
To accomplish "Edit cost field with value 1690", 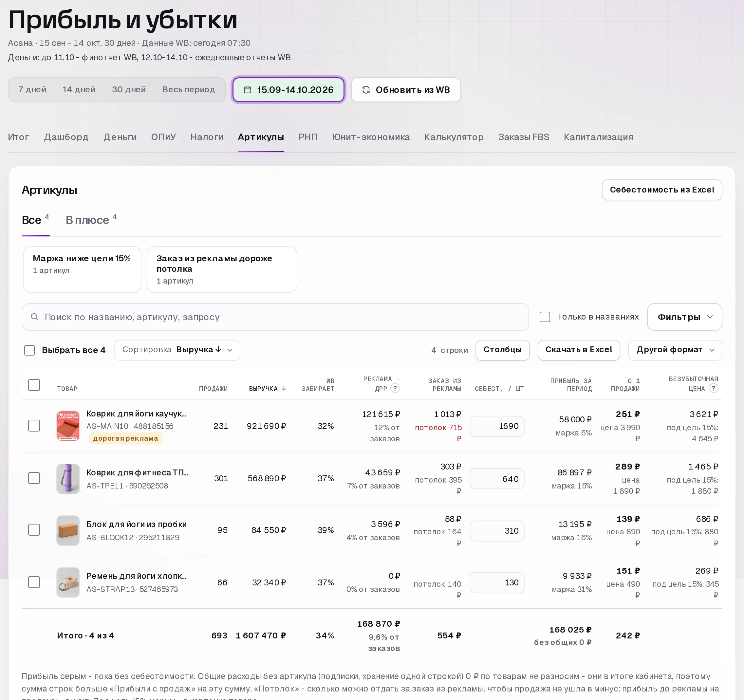I will [x=497, y=426].
